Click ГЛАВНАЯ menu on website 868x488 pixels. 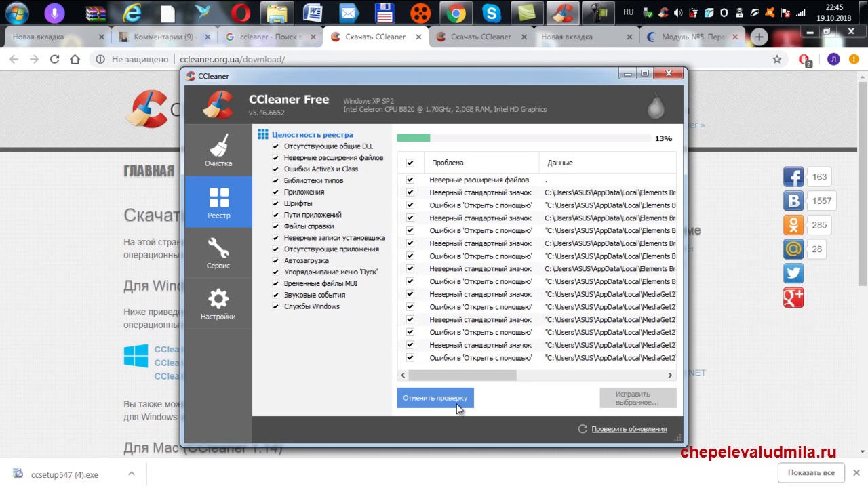point(149,171)
